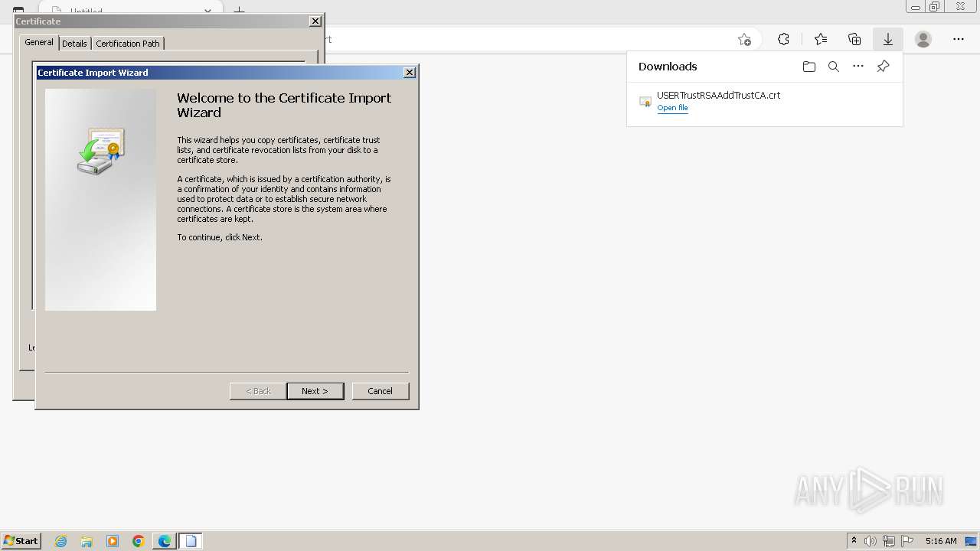Open File Explorer from taskbar
Screen dimensions: 980x551
87,541
